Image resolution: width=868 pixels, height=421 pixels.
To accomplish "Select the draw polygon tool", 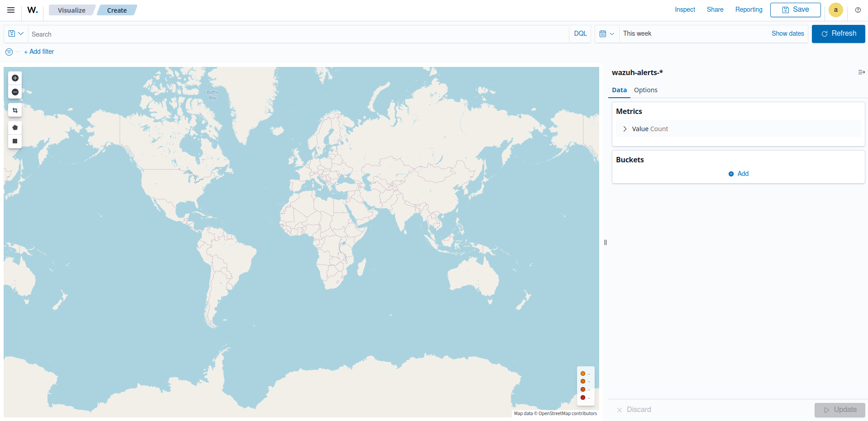I will [15, 128].
